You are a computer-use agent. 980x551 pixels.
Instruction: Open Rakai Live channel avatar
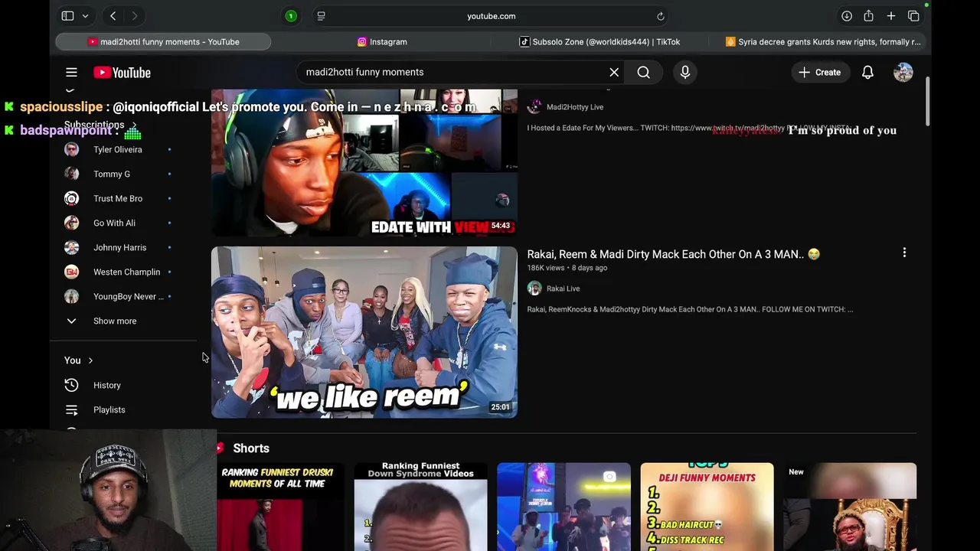[534, 289]
